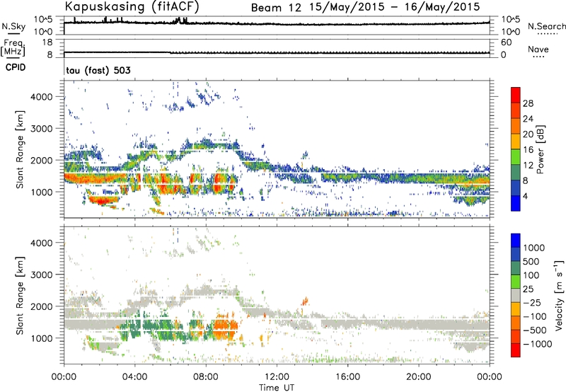Click the '-1000' value on Velocity scale
Image resolution: width=566 pixels, height=392 pixels.
538,344
